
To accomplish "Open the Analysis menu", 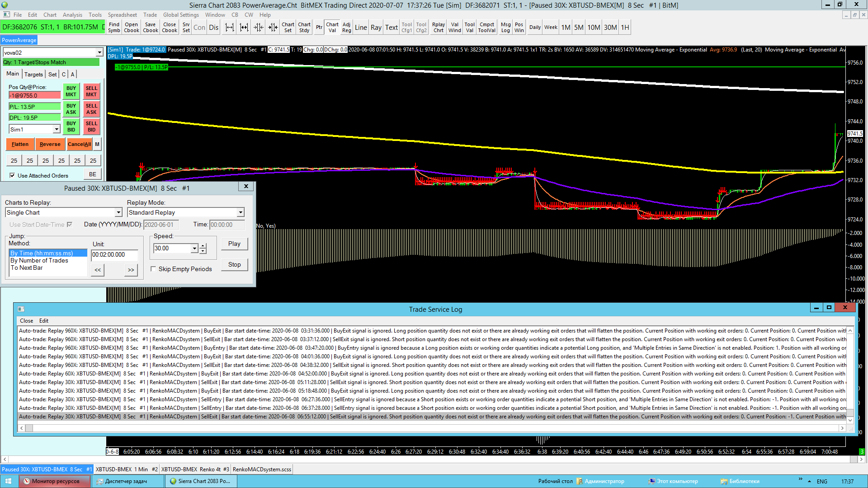I will point(72,15).
